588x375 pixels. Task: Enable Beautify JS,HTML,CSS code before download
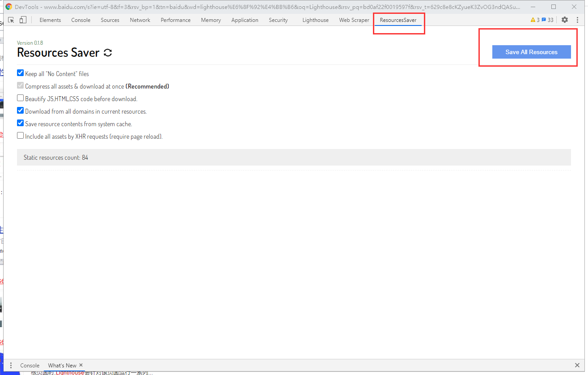tap(20, 98)
